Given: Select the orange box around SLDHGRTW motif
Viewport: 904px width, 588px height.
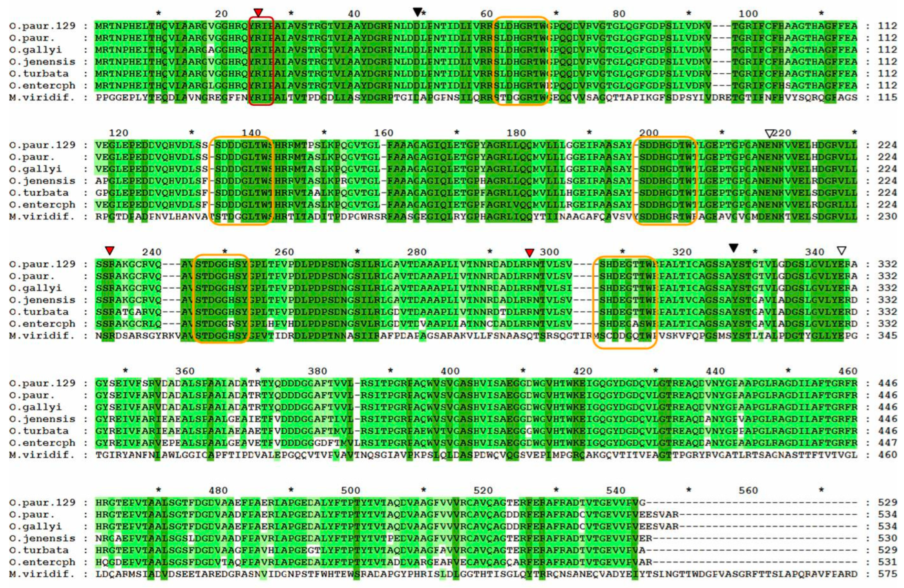Looking at the screenshot, I should [x=522, y=61].
